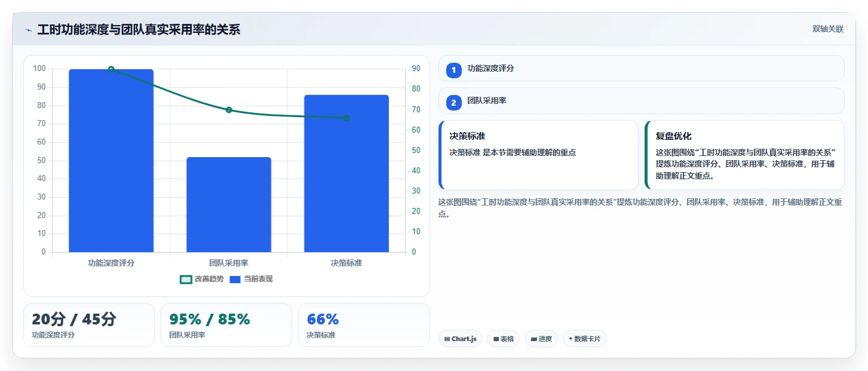Screen dimensions: 868x371
Task: Click the 功能深度评分 x-axis label
Action: coord(111,263)
